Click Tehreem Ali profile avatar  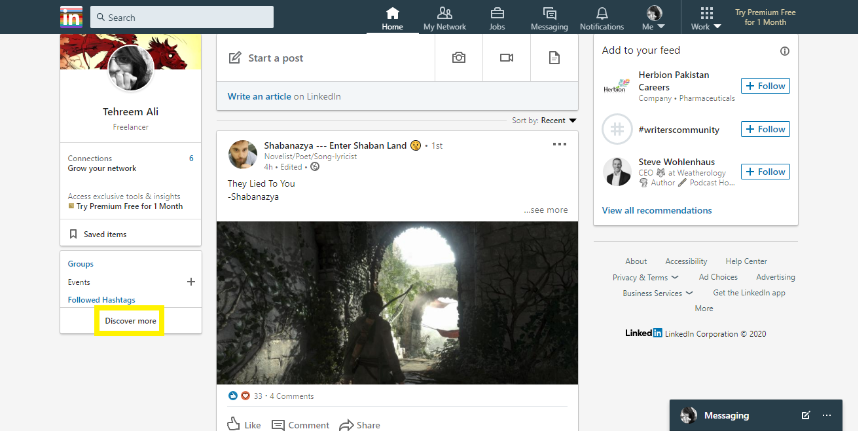coord(131,68)
